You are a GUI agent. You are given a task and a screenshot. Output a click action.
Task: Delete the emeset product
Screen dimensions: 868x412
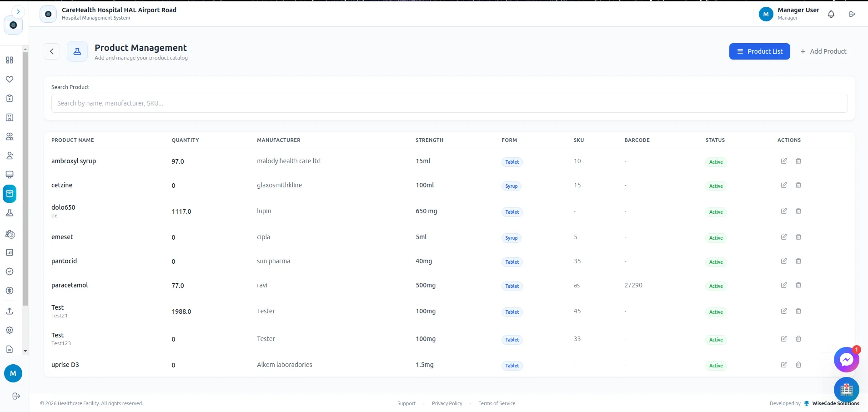798,237
